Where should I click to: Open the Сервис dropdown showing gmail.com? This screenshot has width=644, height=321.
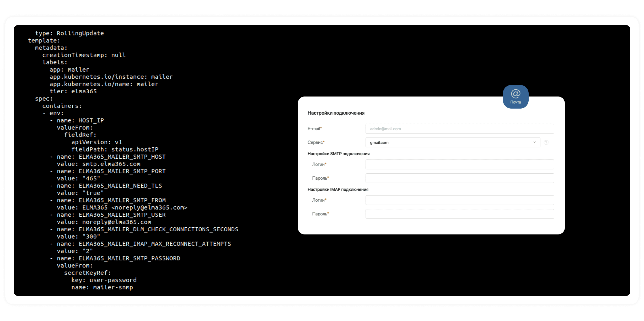453,142
